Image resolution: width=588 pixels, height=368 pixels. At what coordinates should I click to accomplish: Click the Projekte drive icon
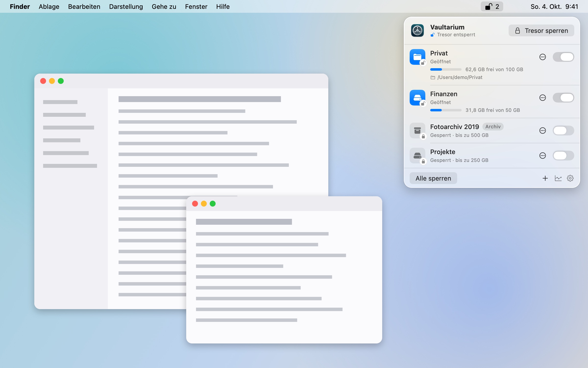pyautogui.click(x=417, y=156)
